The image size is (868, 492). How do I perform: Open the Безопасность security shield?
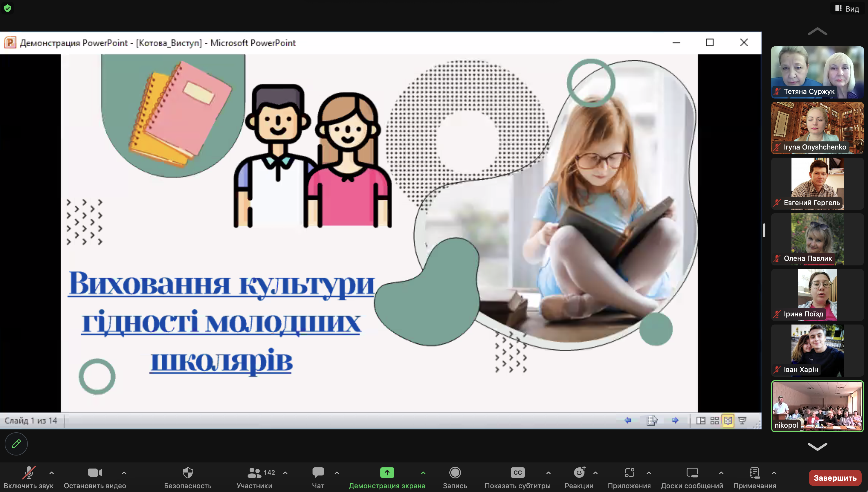coord(188,472)
